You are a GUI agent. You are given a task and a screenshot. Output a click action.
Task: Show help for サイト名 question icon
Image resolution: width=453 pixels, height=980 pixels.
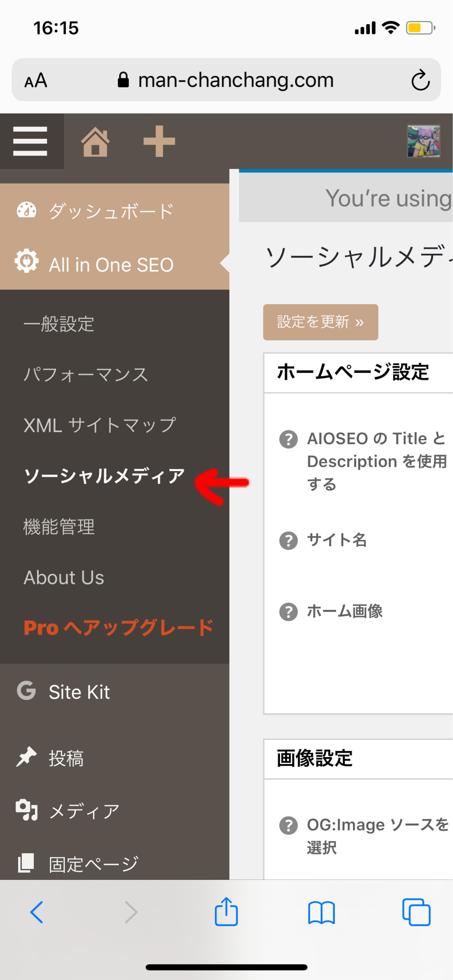pos(288,541)
